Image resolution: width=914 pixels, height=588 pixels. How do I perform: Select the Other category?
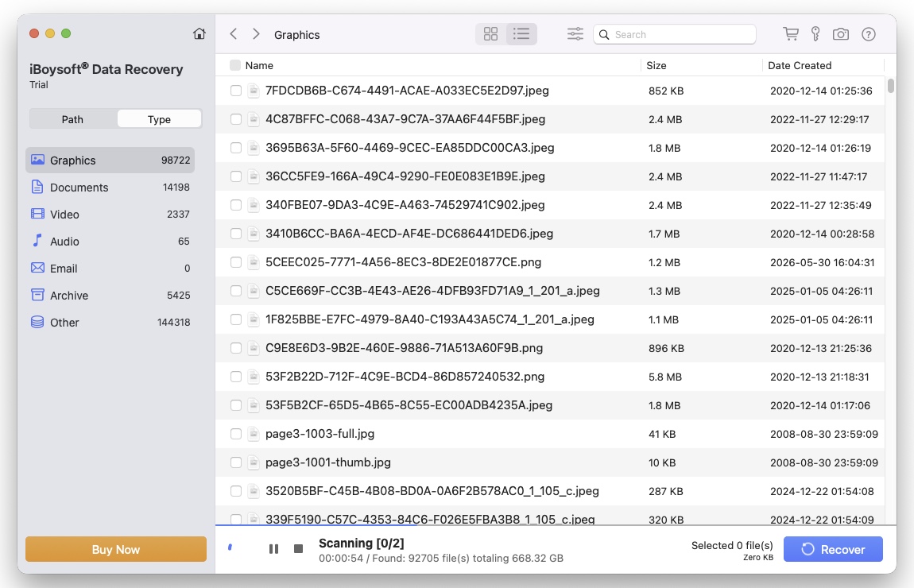click(x=110, y=323)
